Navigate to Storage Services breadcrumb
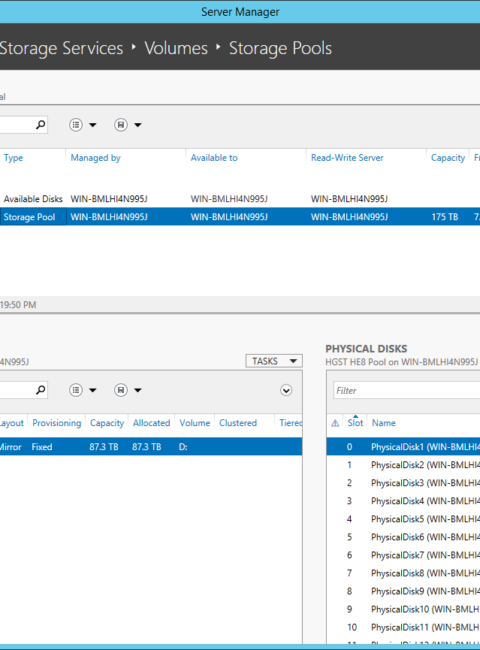This screenshot has width=480, height=650. tap(61, 48)
